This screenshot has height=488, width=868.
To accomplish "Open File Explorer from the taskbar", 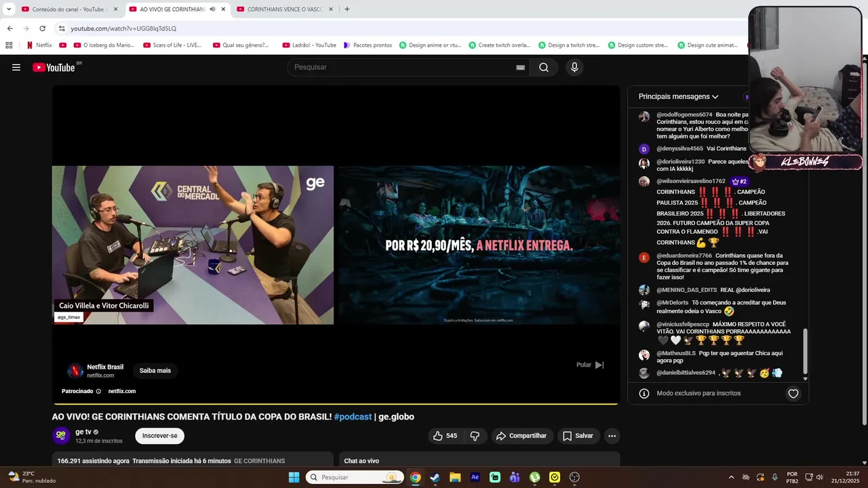I will coord(455,477).
